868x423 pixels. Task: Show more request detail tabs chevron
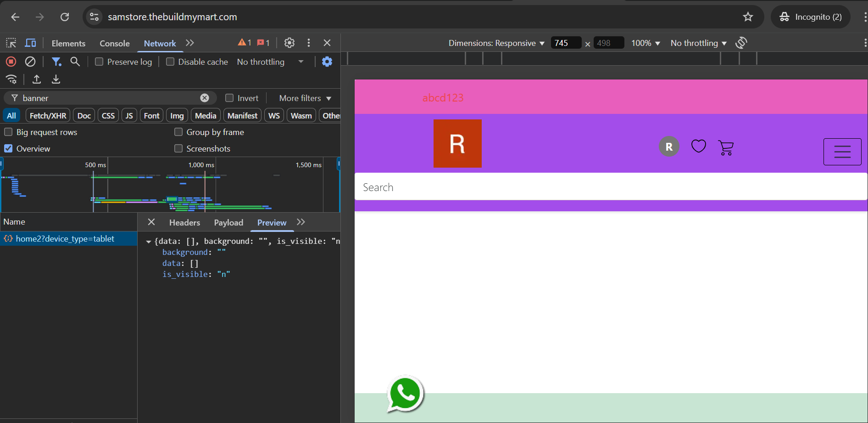click(301, 222)
